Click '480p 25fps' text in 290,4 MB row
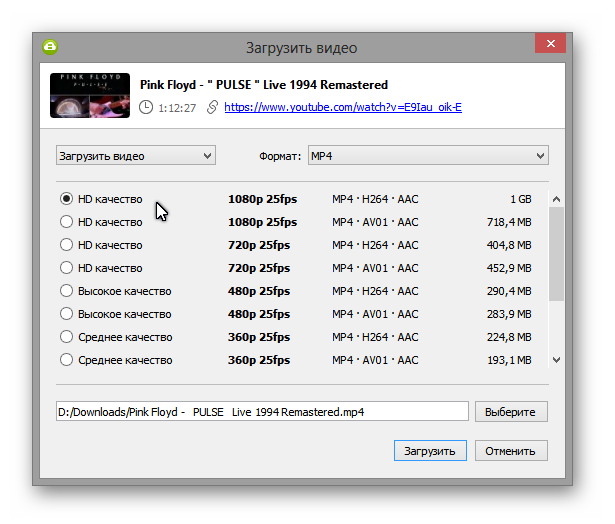 point(259,291)
